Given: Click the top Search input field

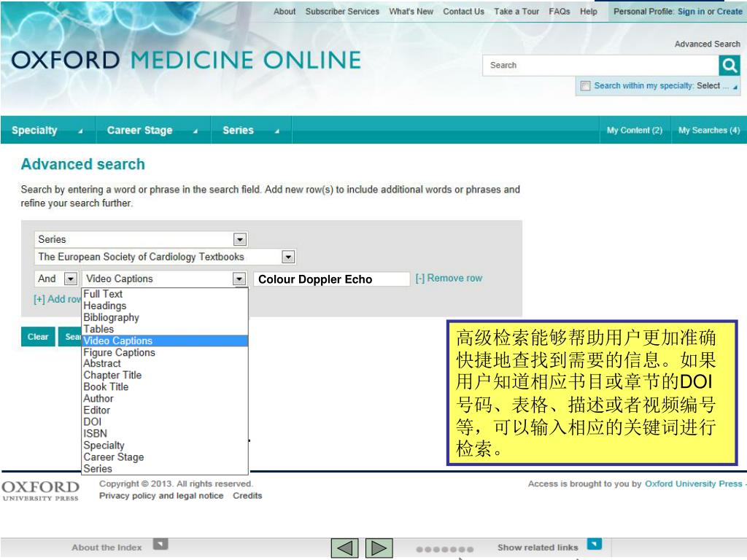Looking at the screenshot, I should pyautogui.click(x=601, y=65).
